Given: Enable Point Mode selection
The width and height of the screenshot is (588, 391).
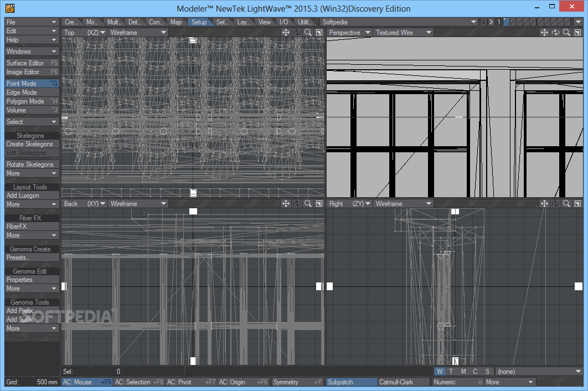Looking at the screenshot, I should pos(32,83).
